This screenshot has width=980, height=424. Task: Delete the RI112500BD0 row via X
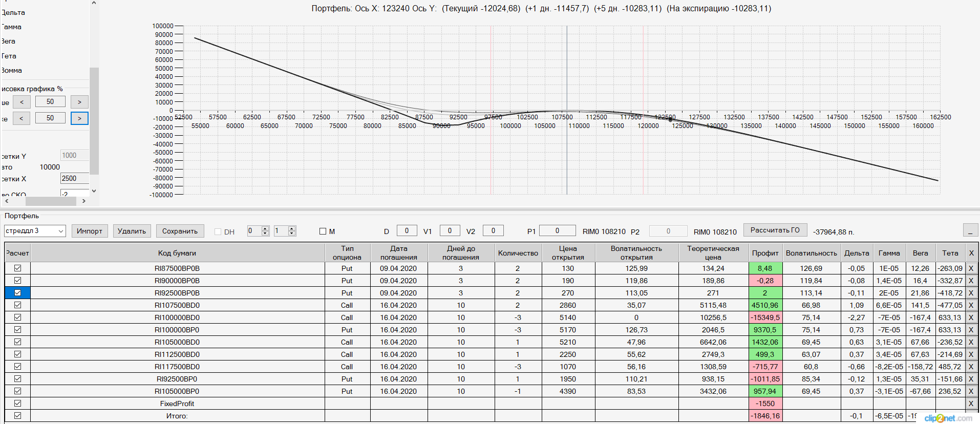(971, 354)
